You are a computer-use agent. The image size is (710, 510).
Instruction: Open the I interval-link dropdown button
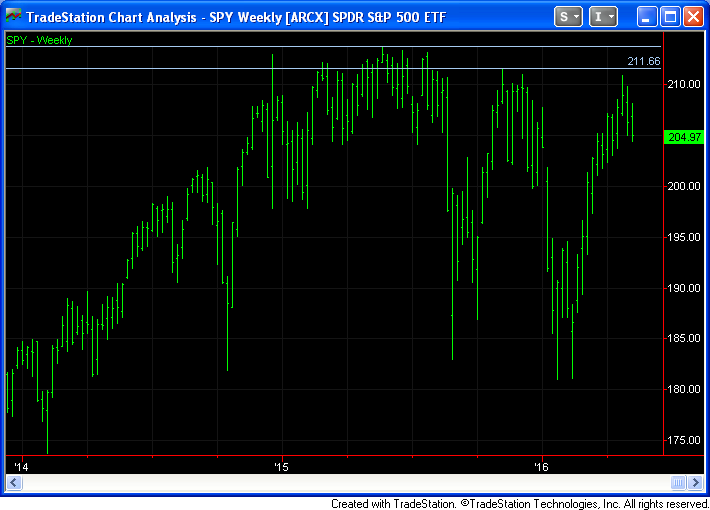[603, 17]
